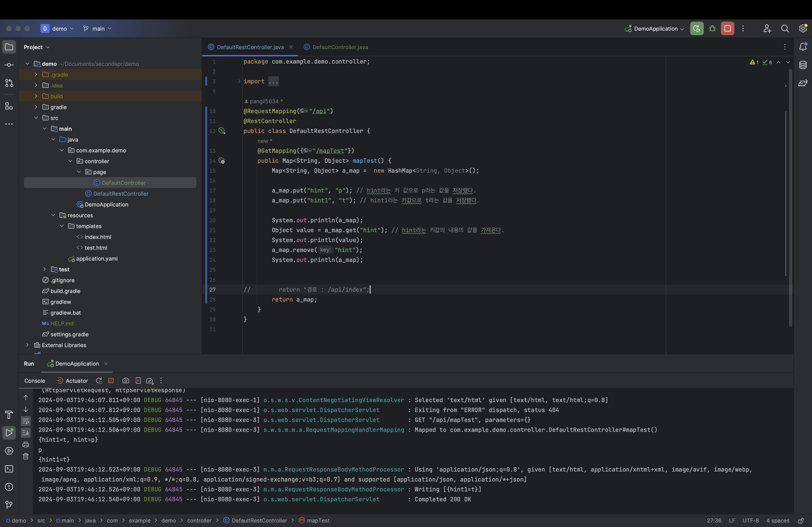Toggle scroll to end of console

(25, 433)
